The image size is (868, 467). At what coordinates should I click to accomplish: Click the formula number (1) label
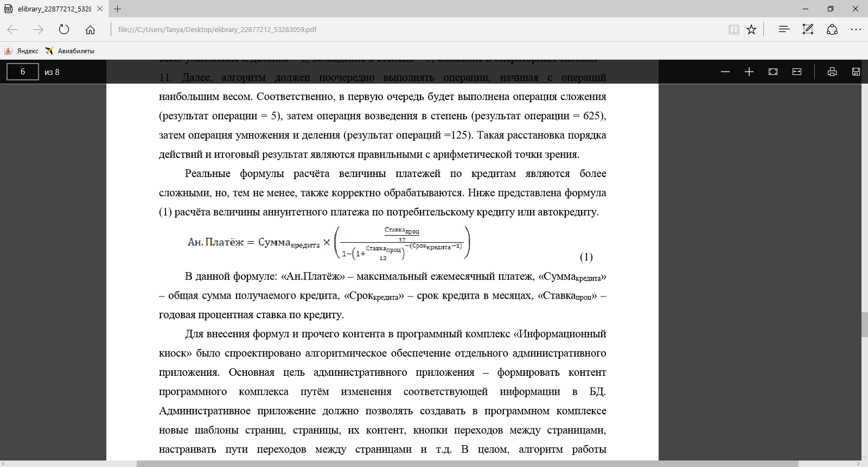(x=586, y=257)
